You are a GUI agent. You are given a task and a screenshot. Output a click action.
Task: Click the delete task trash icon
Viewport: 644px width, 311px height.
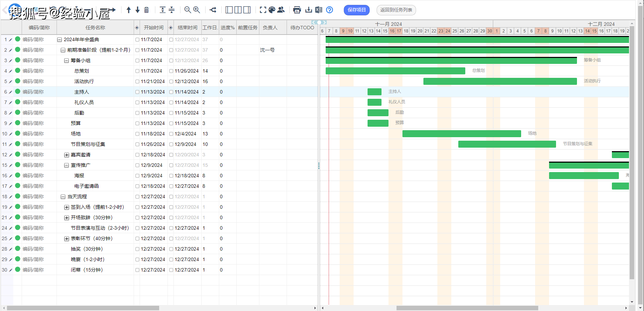147,10
